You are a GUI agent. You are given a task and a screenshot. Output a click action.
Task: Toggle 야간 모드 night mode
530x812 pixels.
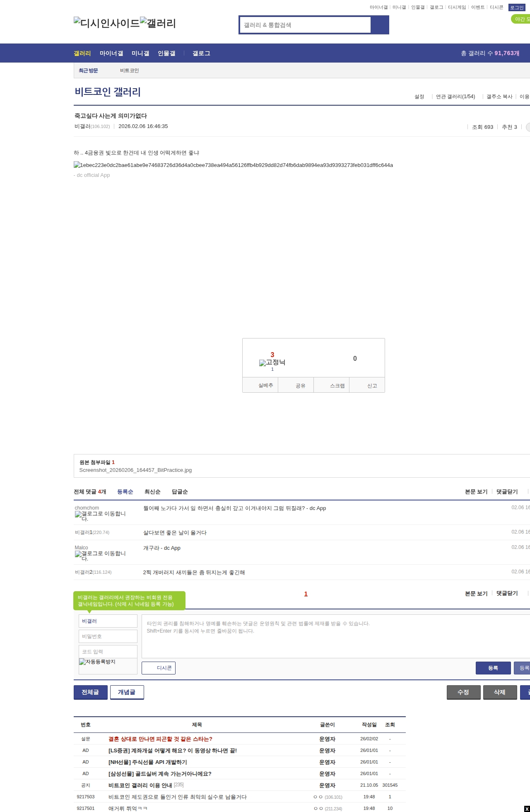521,19
